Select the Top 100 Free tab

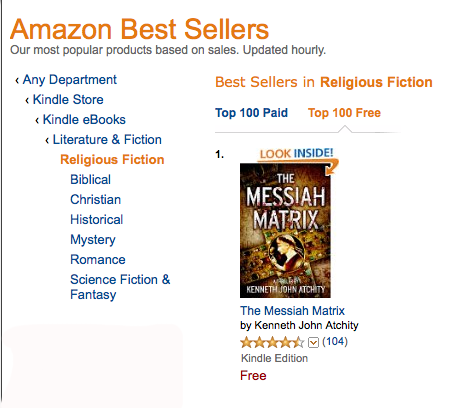pyautogui.click(x=344, y=113)
